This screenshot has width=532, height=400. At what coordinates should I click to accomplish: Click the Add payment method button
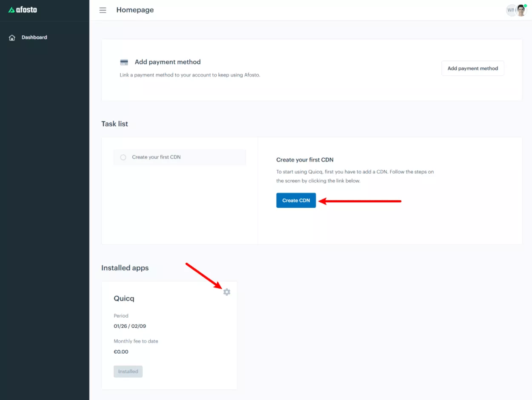[x=473, y=68]
